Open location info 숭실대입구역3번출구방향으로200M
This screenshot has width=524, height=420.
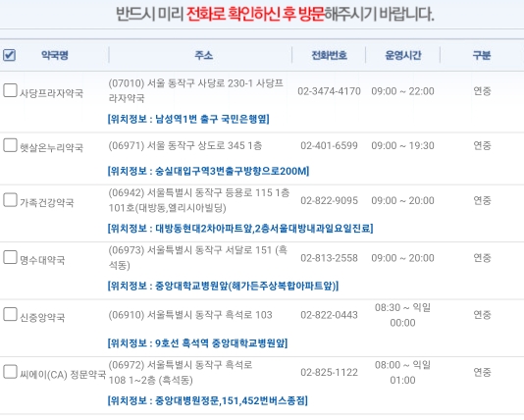[209, 171]
